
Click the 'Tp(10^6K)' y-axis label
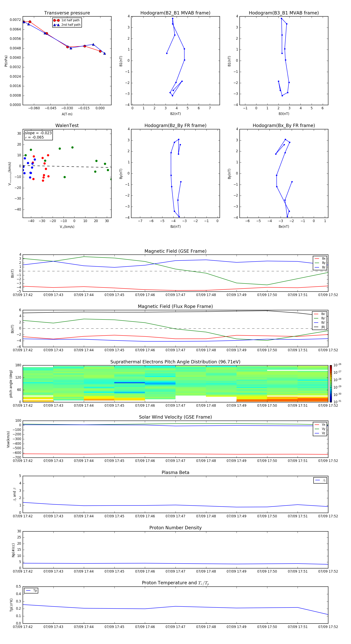[x=11, y=605]
